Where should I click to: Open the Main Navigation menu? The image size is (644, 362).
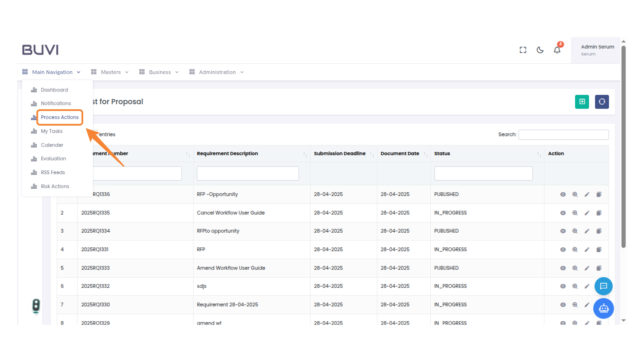coord(52,72)
